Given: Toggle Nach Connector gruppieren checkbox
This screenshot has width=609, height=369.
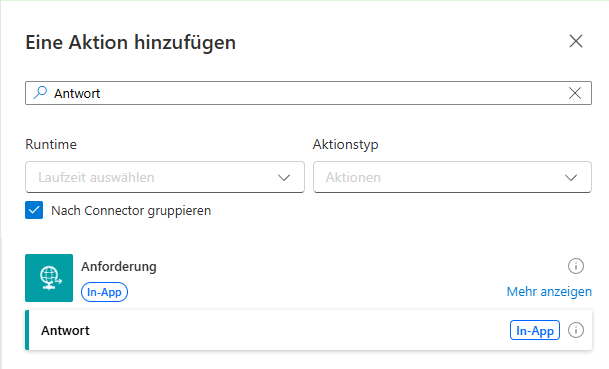Looking at the screenshot, I should tap(34, 210).
